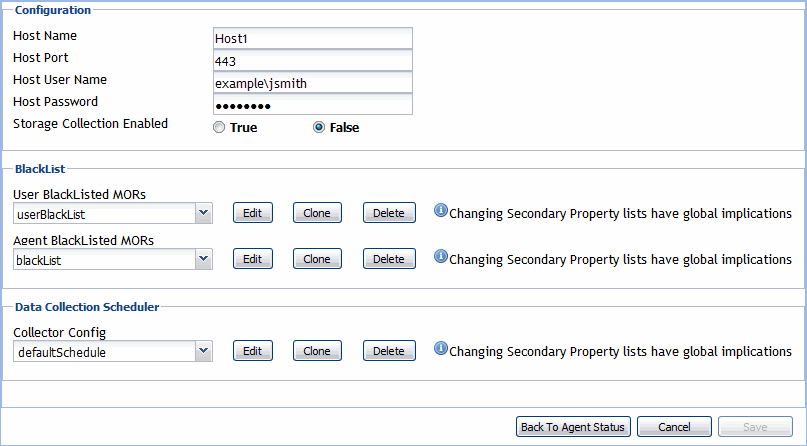This screenshot has height=446, width=807.
Task: Edit the User BlackListed MORs list
Action: (252, 213)
